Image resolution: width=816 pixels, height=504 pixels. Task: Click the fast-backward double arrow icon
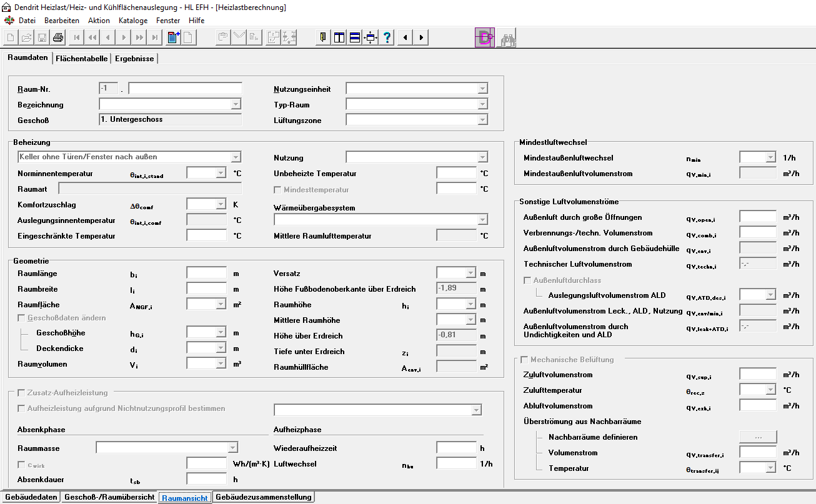(92, 37)
